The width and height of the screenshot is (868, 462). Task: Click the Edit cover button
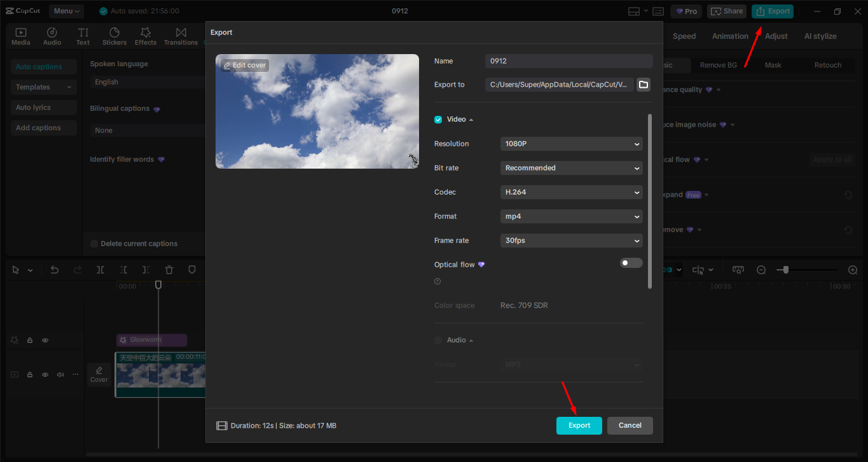pos(244,65)
